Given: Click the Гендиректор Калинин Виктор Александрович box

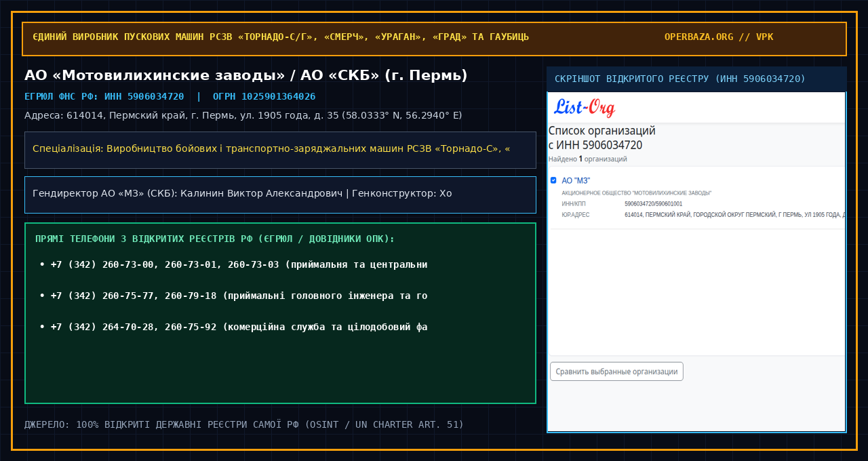Looking at the screenshot, I should pyautogui.click(x=280, y=195).
